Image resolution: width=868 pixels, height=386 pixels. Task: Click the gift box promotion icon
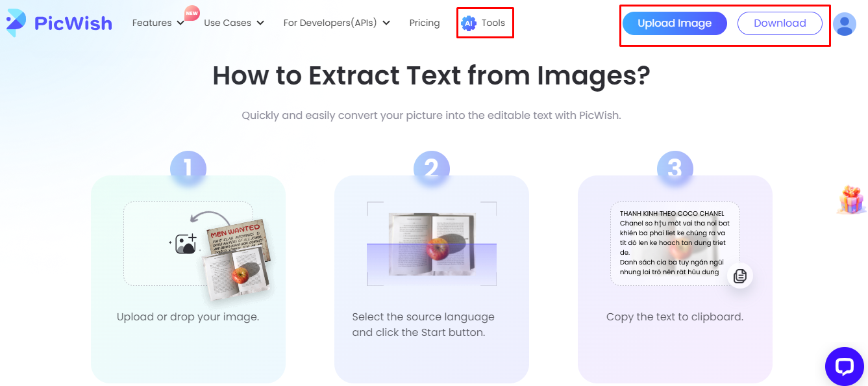(851, 199)
